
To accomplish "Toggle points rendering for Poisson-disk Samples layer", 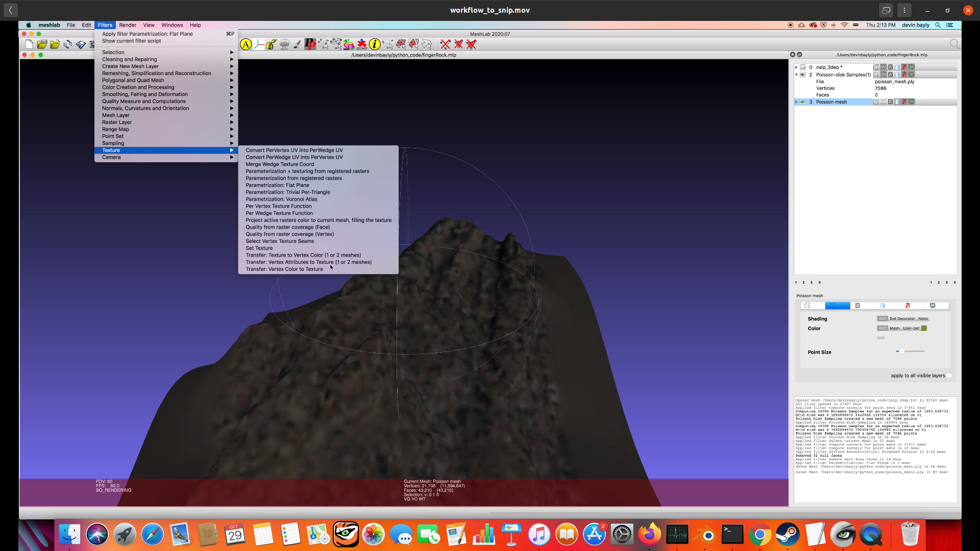I will coord(883,74).
